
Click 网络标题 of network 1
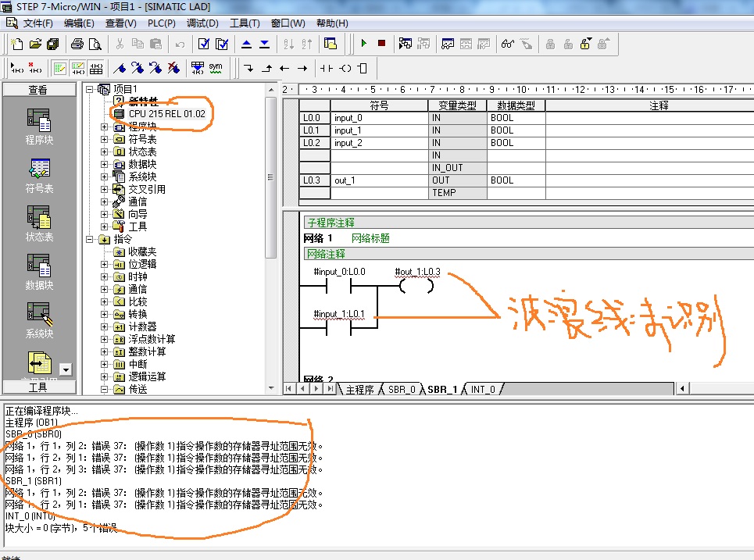370,238
